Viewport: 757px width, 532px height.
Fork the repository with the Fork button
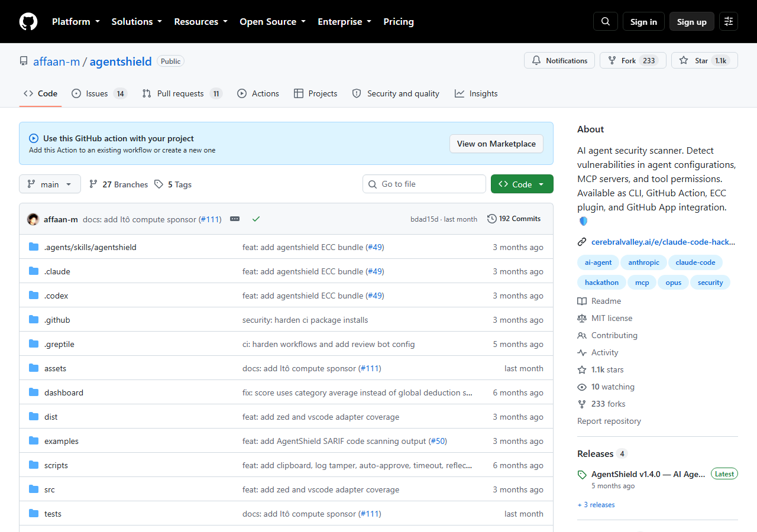coord(633,60)
